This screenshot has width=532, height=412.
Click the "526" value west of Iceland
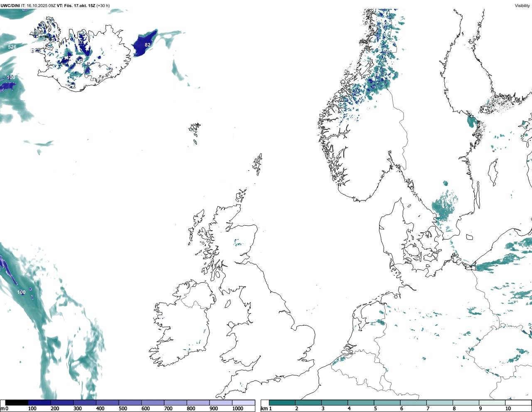[12, 47]
